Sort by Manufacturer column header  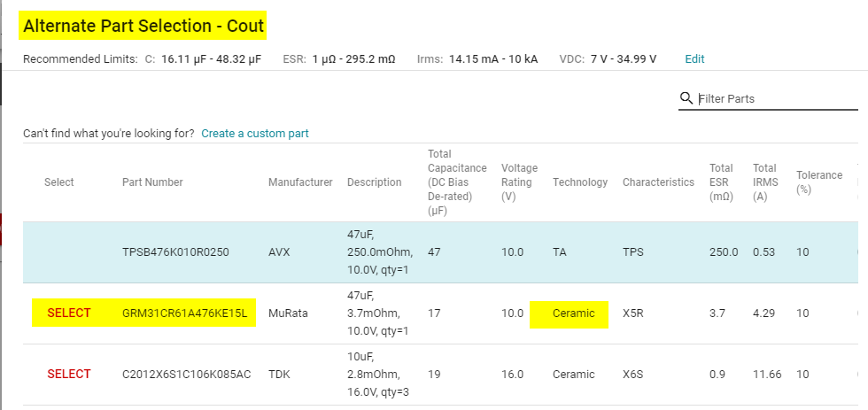[300, 182]
